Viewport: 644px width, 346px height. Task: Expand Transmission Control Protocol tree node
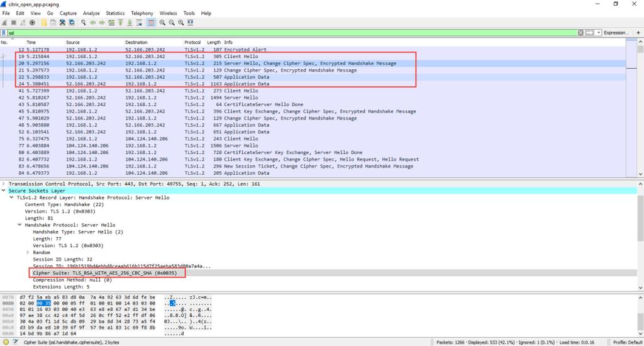click(x=4, y=184)
